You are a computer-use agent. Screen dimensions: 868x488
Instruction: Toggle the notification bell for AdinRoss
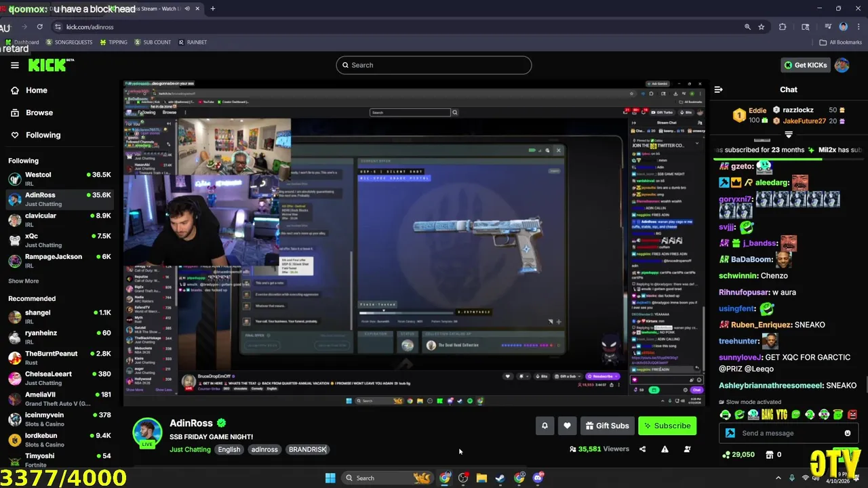coord(545,426)
